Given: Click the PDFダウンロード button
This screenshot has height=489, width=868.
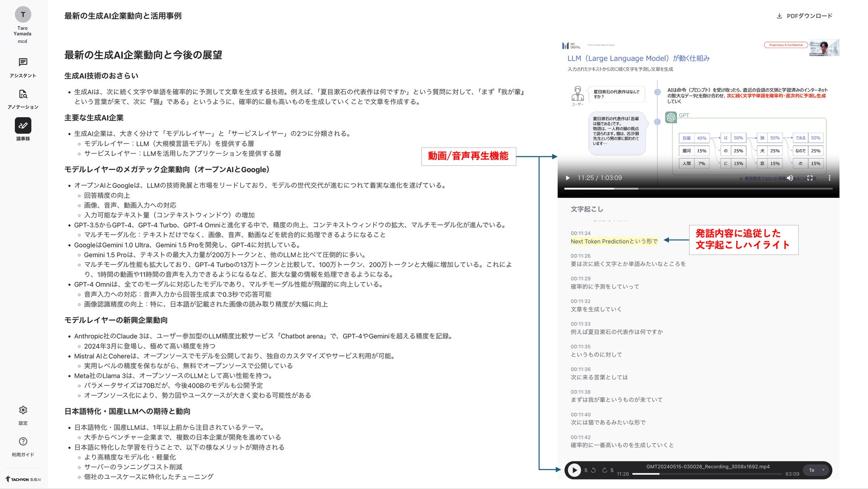Looking at the screenshot, I should [804, 16].
